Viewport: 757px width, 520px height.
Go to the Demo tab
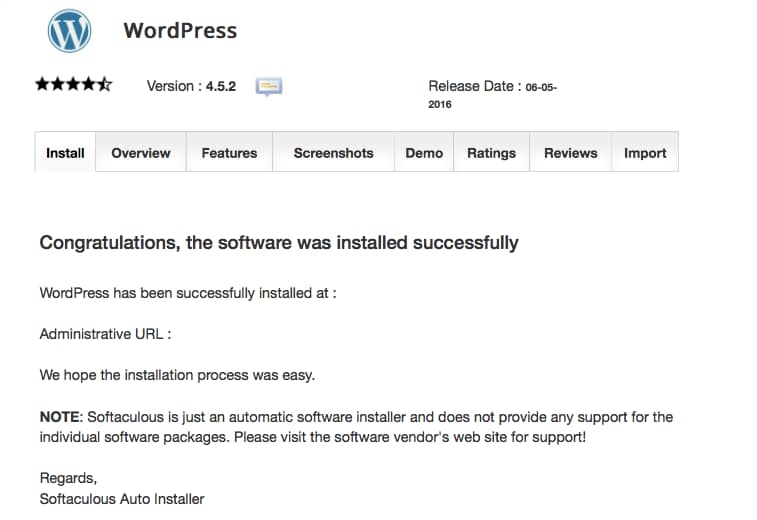point(424,153)
